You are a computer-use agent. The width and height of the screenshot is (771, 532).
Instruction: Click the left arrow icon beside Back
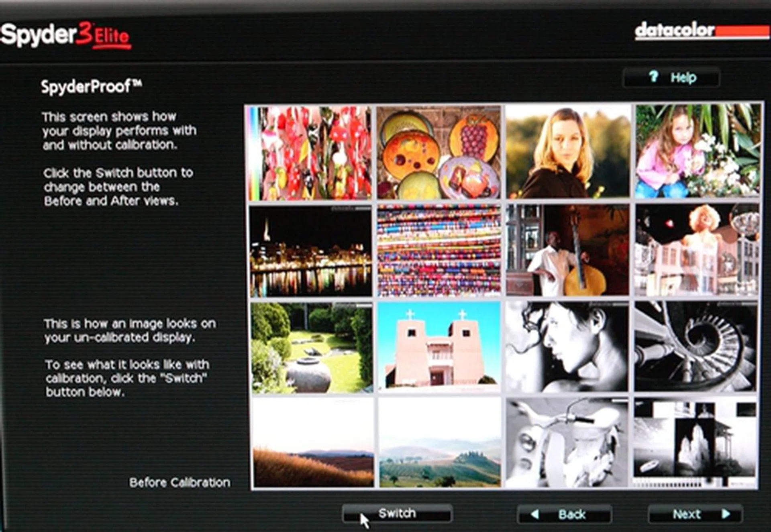tap(534, 514)
